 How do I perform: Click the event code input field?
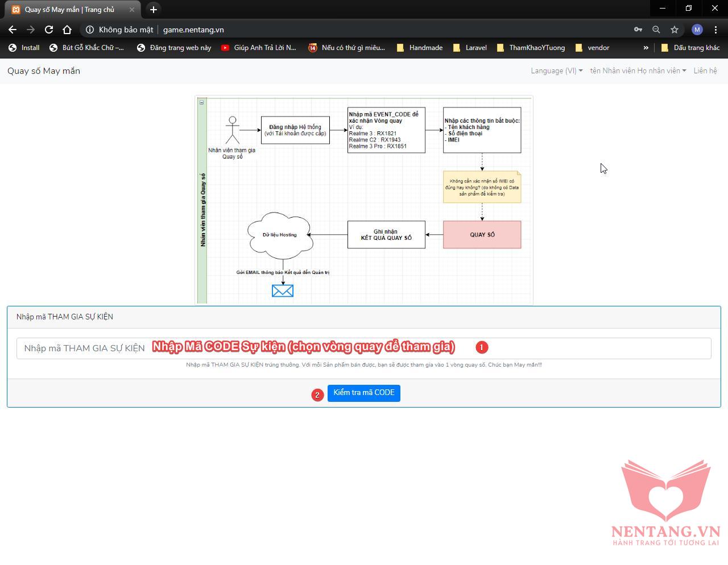pos(364,348)
